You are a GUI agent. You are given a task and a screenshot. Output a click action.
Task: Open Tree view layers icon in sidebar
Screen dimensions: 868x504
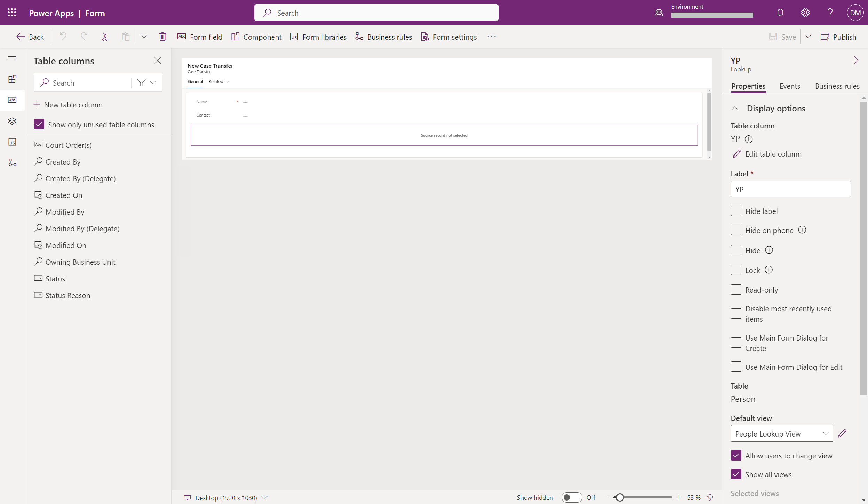click(x=12, y=121)
